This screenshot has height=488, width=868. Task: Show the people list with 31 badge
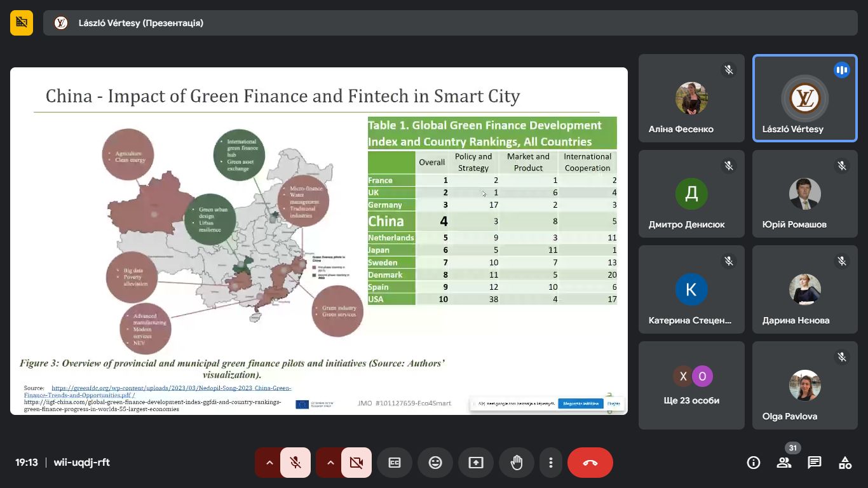(x=784, y=463)
